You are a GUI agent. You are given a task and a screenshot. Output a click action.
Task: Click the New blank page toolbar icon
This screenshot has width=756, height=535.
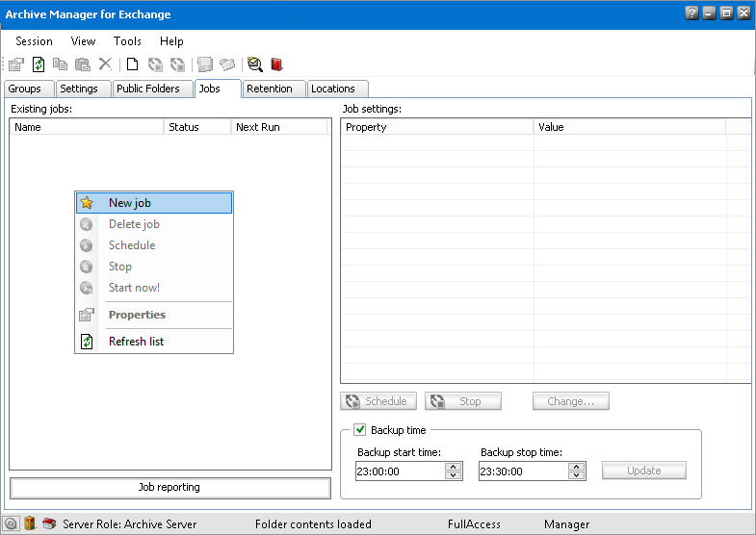pos(132,64)
